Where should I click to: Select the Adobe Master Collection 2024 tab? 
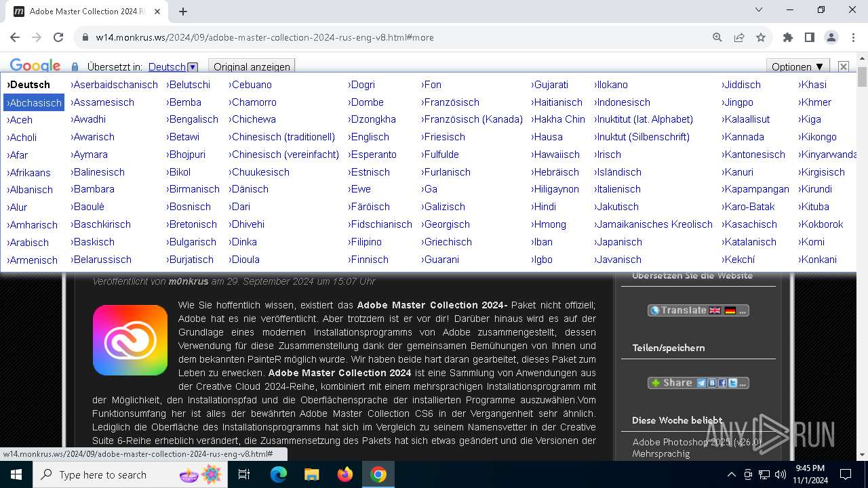(x=87, y=12)
